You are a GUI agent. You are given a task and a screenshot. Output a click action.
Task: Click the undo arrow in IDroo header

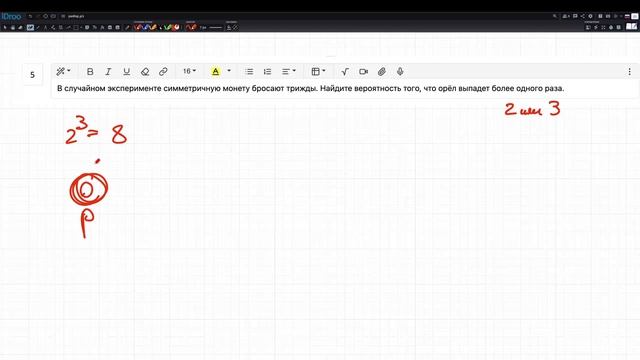(30, 16)
